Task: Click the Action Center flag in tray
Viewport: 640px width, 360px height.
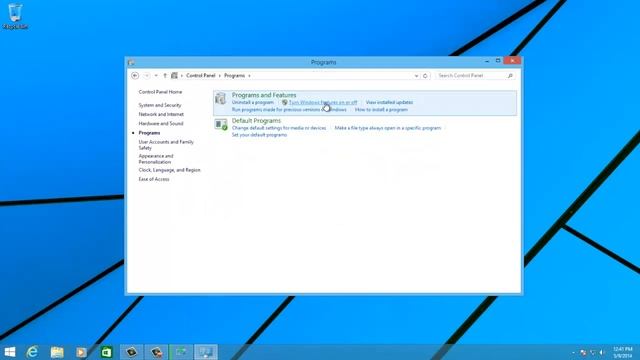Action: tap(583, 352)
